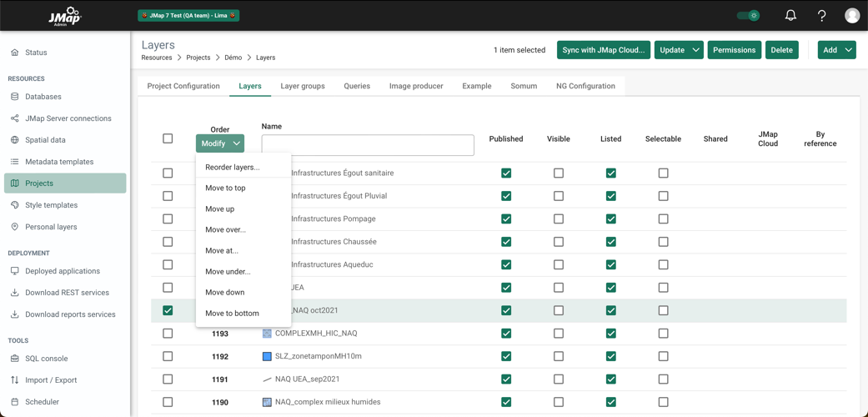Click the Scheduler calendar icon
Screen dimensions: 868x417
pyautogui.click(x=15, y=402)
